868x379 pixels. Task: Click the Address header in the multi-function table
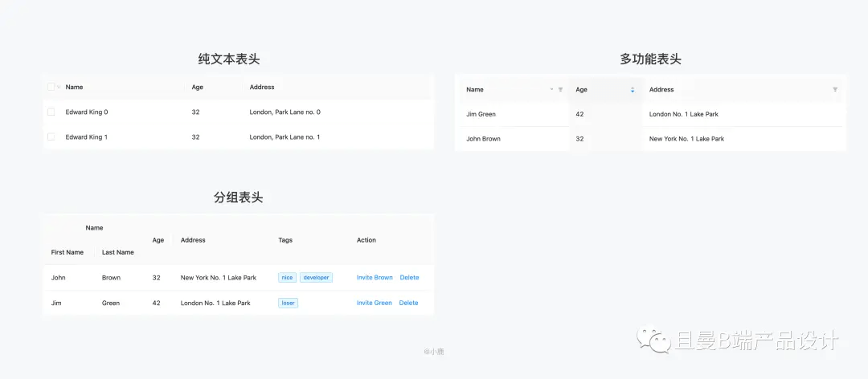tap(661, 90)
